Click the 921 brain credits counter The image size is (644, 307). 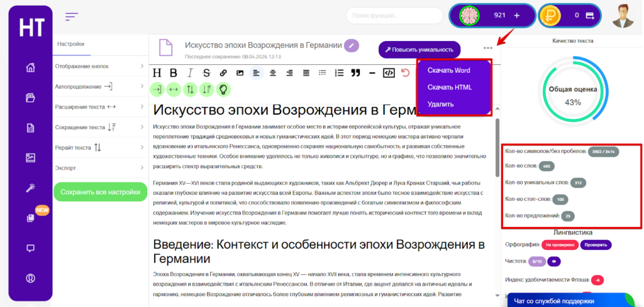499,15
